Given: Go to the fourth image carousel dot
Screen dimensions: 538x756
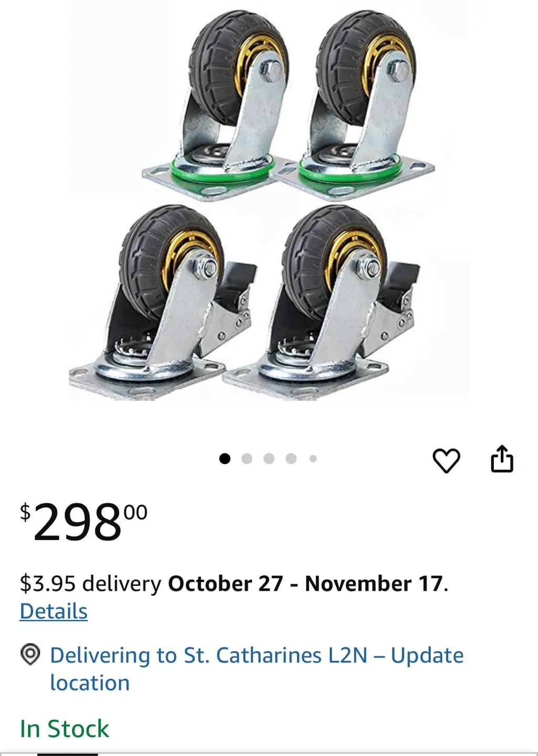Looking at the screenshot, I should tap(291, 459).
